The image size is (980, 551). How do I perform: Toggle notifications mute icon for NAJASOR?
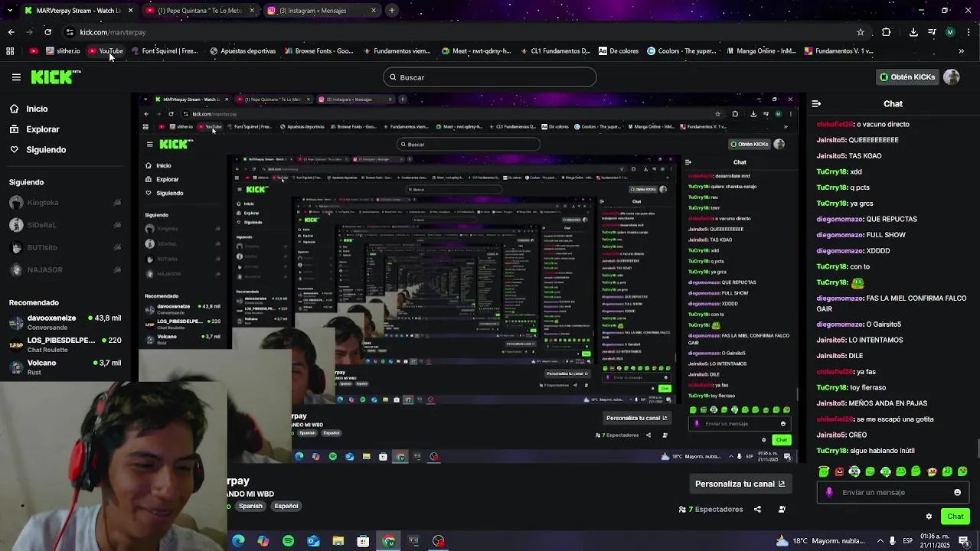tap(117, 269)
